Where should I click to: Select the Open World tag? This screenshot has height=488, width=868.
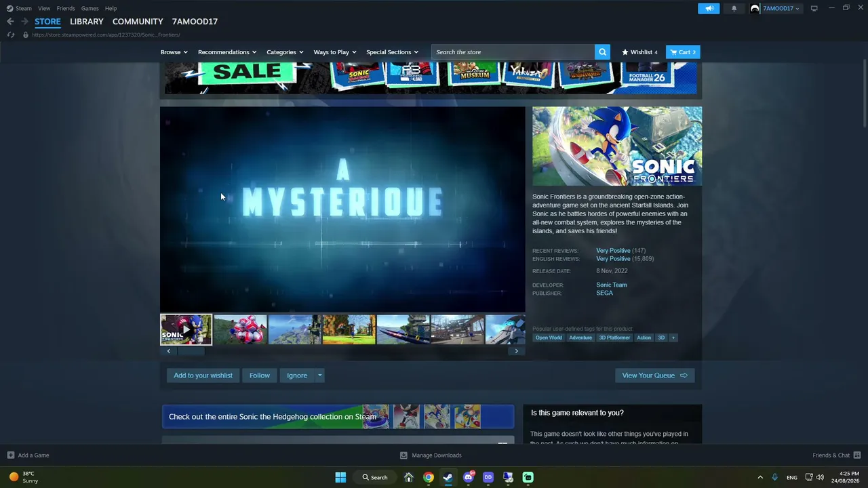point(549,338)
